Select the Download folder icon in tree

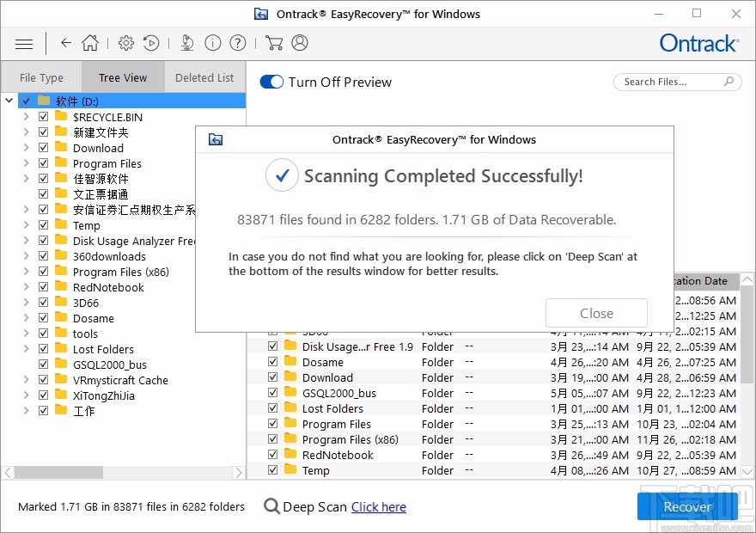(x=61, y=147)
